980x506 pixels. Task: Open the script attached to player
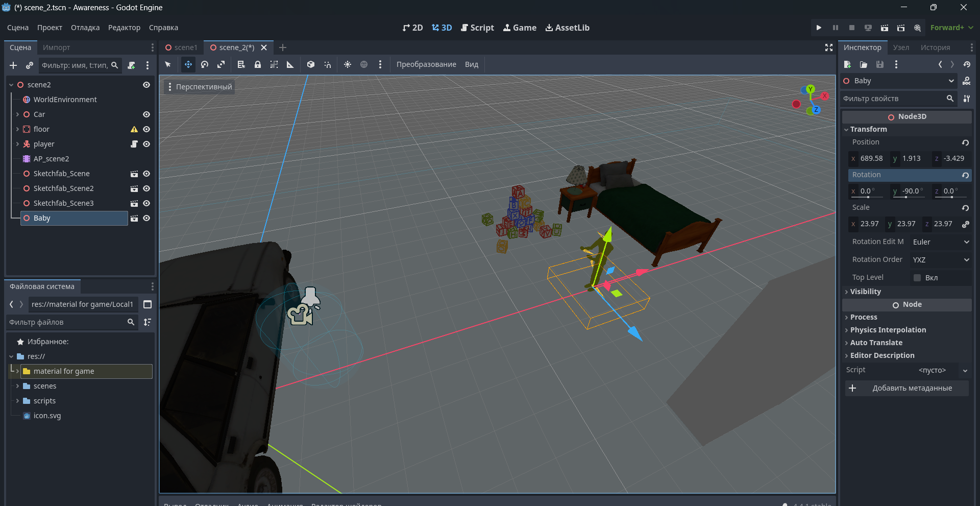(x=134, y=144)
